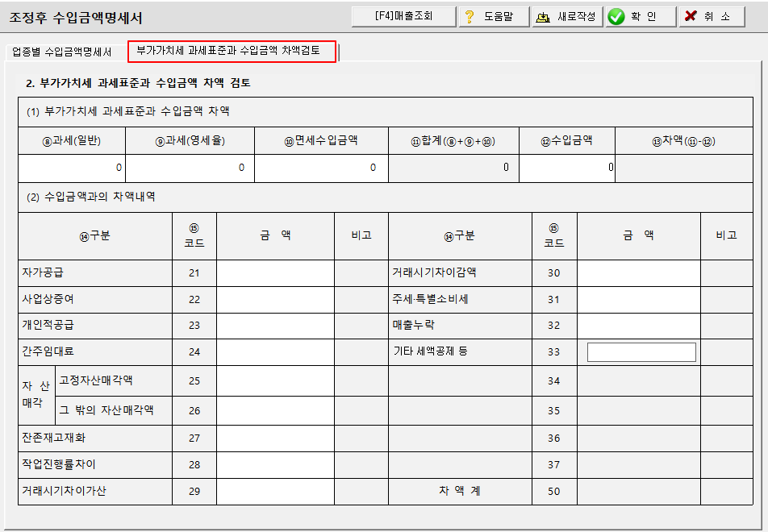Click amount field for 주세·특별소비세 code 31

pos(639,300)
